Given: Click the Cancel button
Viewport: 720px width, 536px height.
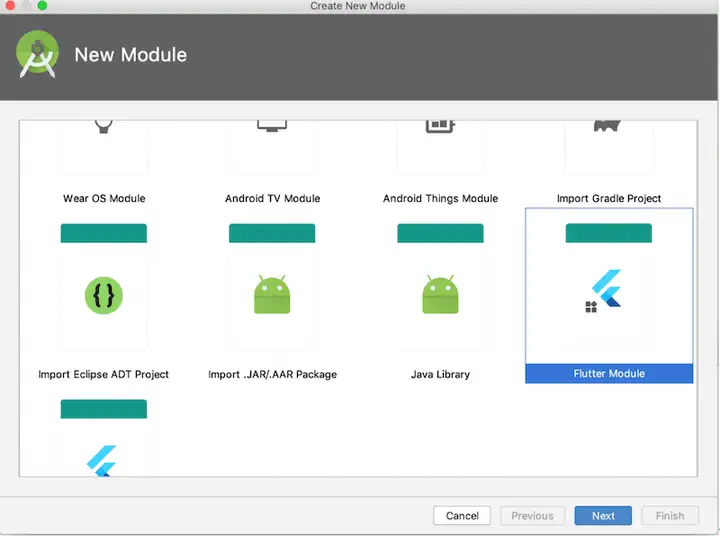Looking at the screenshot, I should point(462,516).
